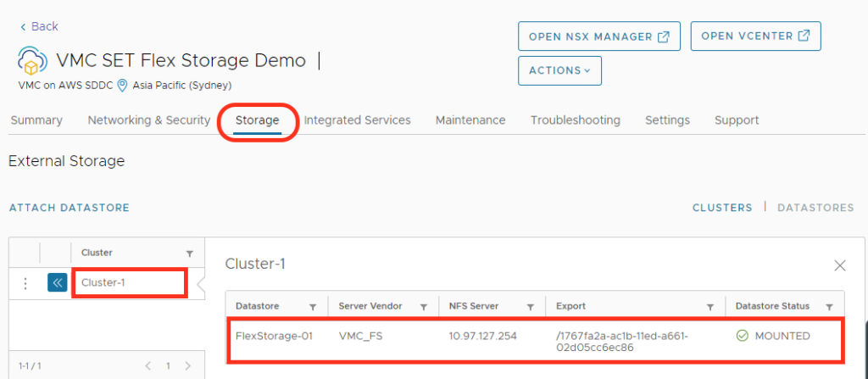The height and width of the screenshot is (379, 868).
Task: Click the VMC_FS vendor cell
Action: (x=362, y=337)
